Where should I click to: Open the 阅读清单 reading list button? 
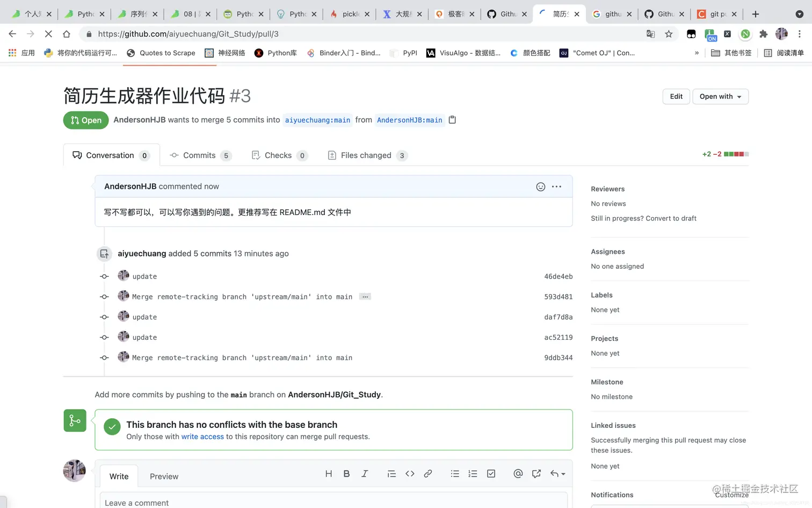point(784,53)
